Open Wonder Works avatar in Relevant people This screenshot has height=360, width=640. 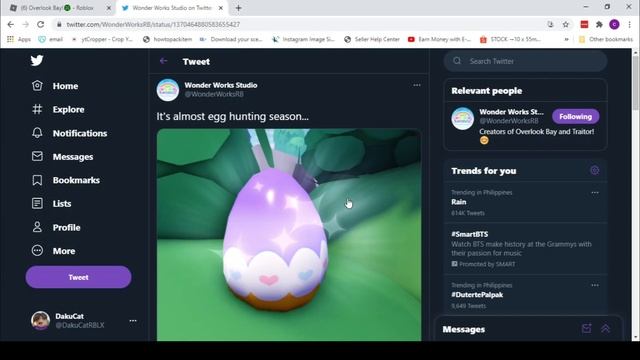[462, 119]
